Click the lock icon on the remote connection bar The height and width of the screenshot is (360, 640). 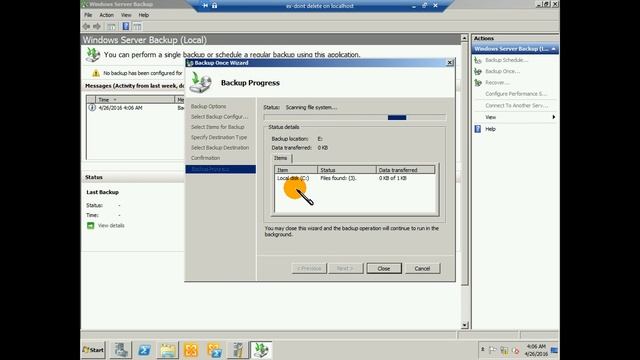pyautogui.click(x=214, y=5)
